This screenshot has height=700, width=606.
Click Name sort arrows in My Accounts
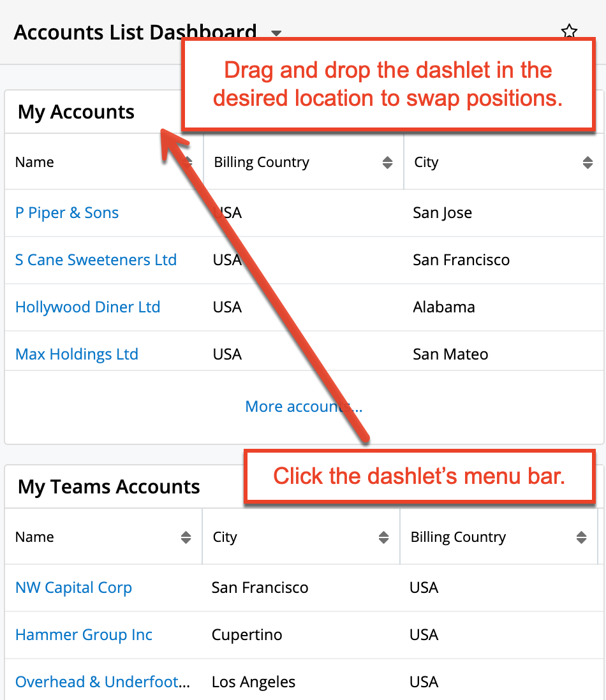tap(188, 163)
